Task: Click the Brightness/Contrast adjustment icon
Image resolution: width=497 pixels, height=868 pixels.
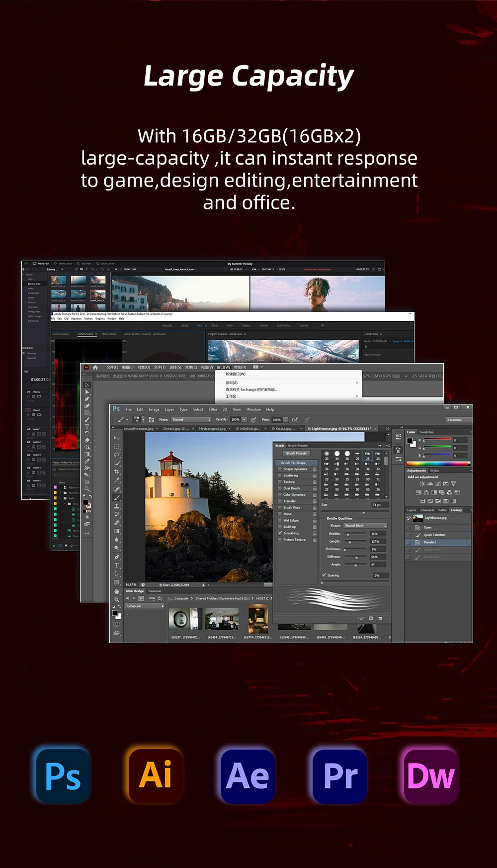Action: coord(422,483)
